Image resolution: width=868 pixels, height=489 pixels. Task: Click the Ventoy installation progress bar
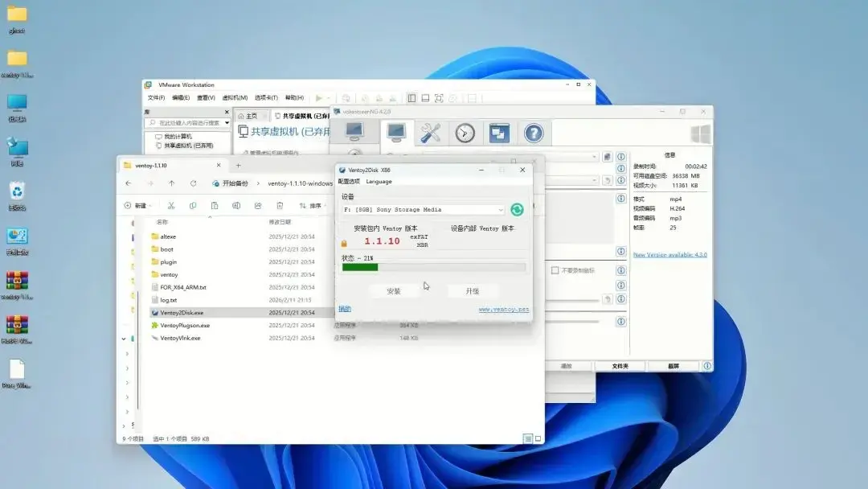click(434, 267)
